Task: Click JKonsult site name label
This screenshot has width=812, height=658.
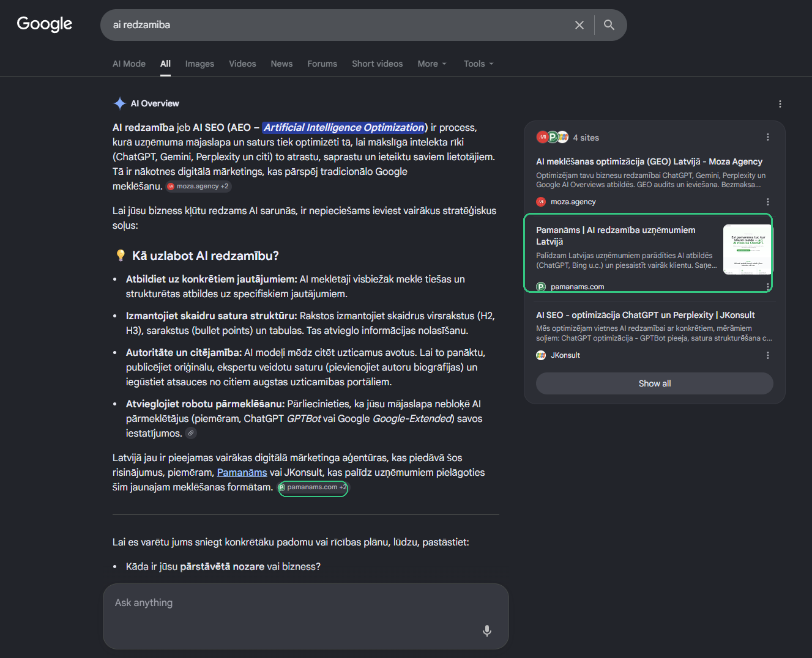Action: tap(565, 355)
